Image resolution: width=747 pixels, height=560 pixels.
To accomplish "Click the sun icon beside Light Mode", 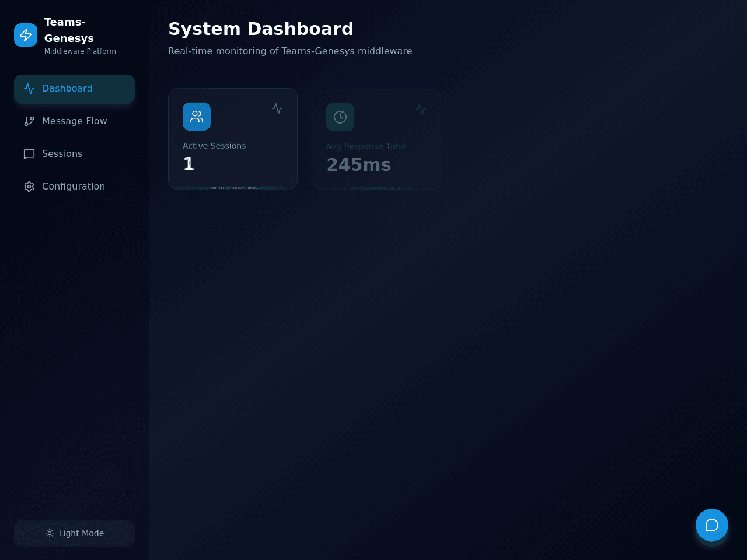I will [x=50, y=533].
